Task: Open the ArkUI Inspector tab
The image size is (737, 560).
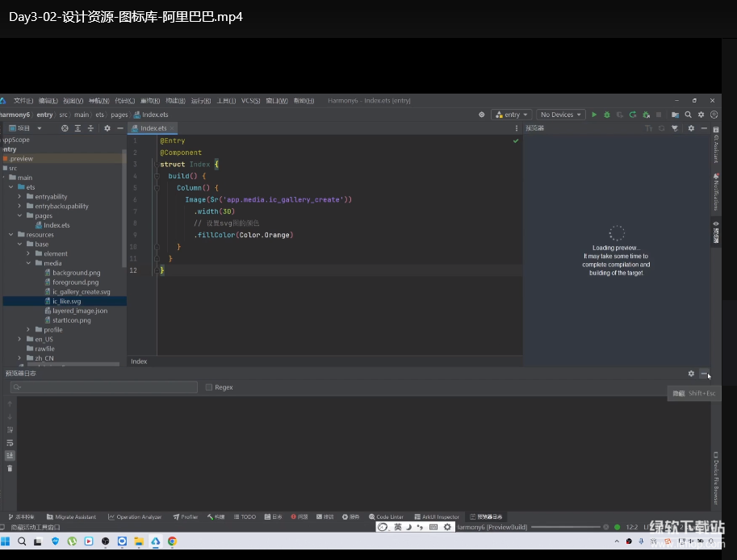Action: click(x=437, y=516)
